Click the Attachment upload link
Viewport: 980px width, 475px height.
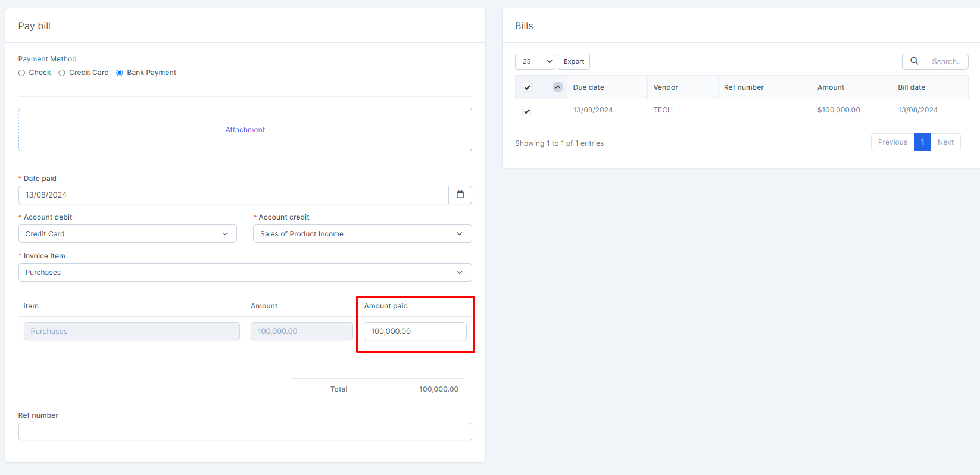[x=245, y=130]
